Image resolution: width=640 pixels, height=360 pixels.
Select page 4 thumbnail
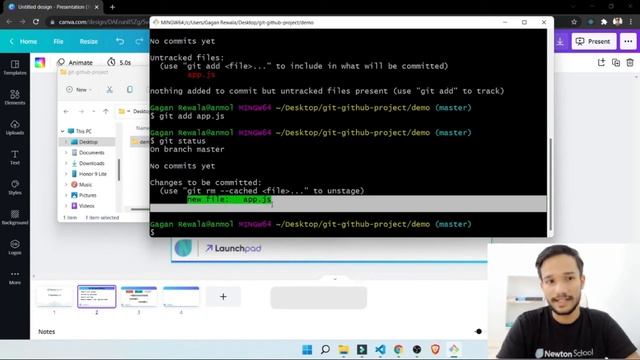181,297
